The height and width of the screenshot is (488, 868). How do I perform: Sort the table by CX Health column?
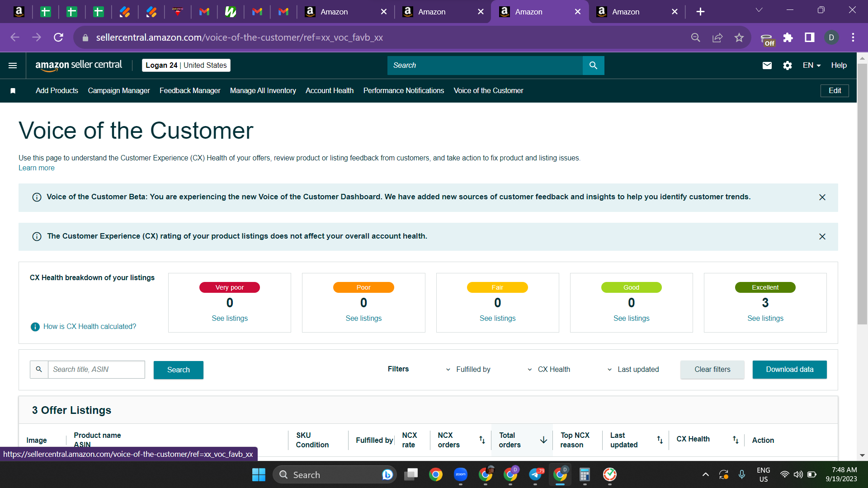tap(736, 440)
